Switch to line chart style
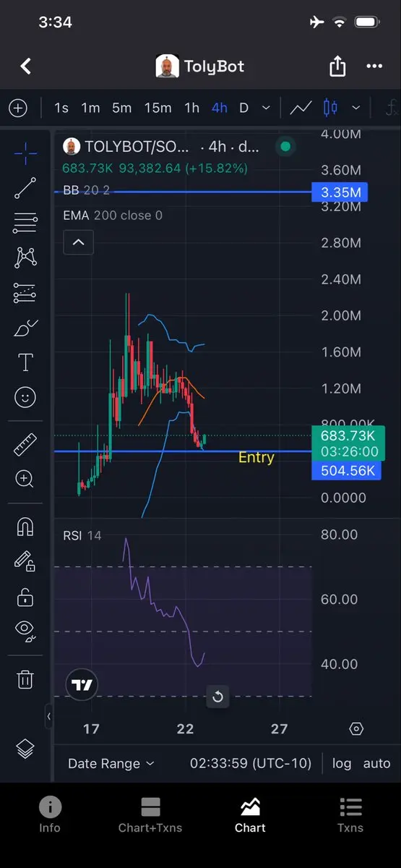Screen dimensions: 401x868 (301, 108)
